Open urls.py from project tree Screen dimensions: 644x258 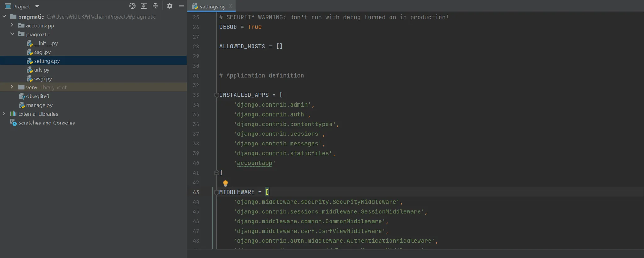click(42, 70)
